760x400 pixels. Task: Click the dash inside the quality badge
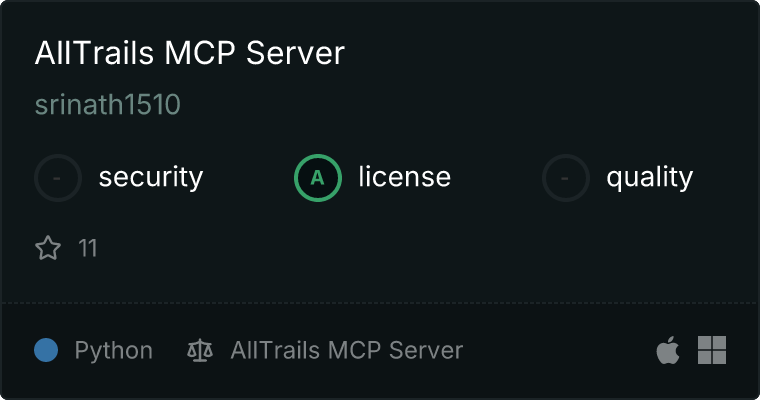(565, 178)
